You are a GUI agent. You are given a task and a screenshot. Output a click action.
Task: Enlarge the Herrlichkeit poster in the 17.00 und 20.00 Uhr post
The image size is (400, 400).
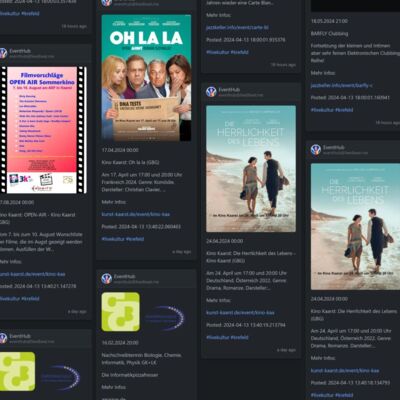click(x=355, y=227)
